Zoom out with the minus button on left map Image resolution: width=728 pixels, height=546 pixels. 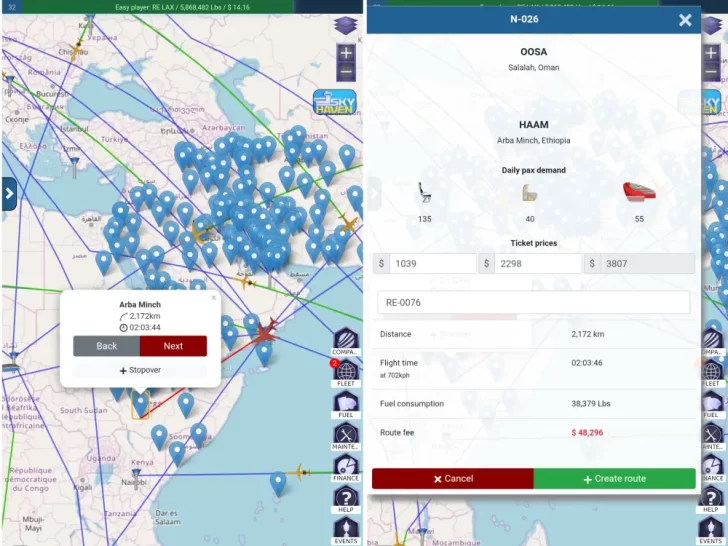tap(346, 72)
